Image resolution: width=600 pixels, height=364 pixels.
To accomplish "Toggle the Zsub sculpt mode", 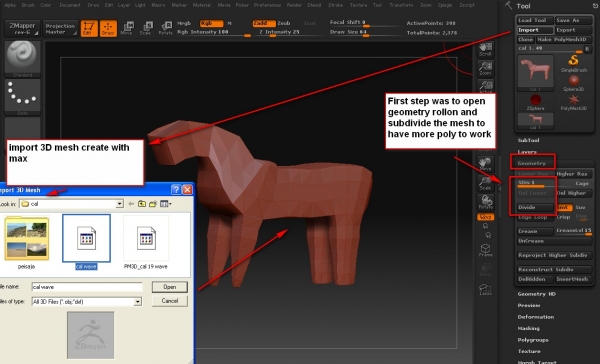I will pyautogui.click(x=284, y=23).
